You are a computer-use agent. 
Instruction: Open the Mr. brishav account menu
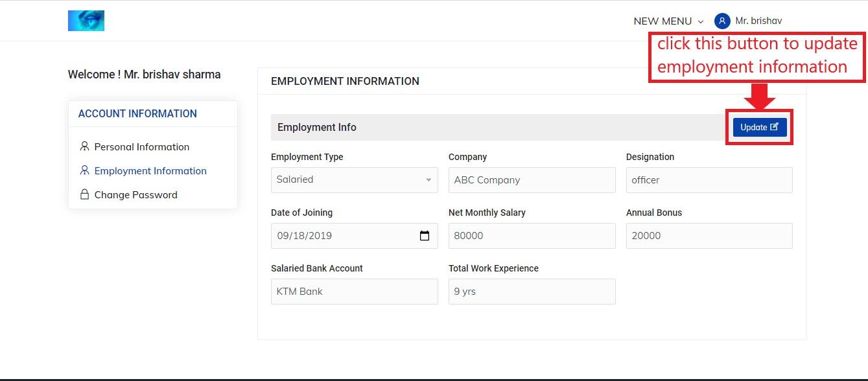click(x=748, y=21)
